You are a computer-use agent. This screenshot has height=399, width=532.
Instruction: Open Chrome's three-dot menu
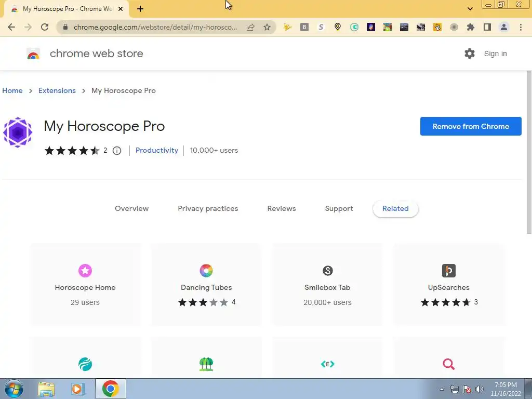tap(521, 27)
